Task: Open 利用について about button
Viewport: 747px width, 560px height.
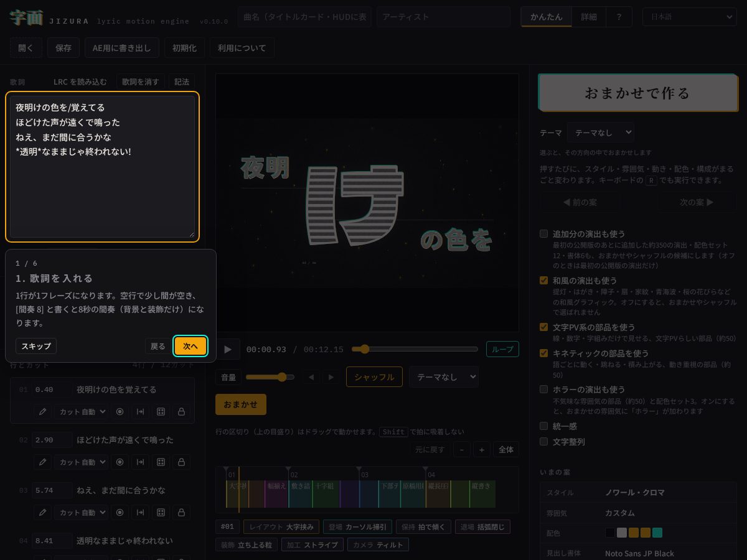Action: coord(242,48)
